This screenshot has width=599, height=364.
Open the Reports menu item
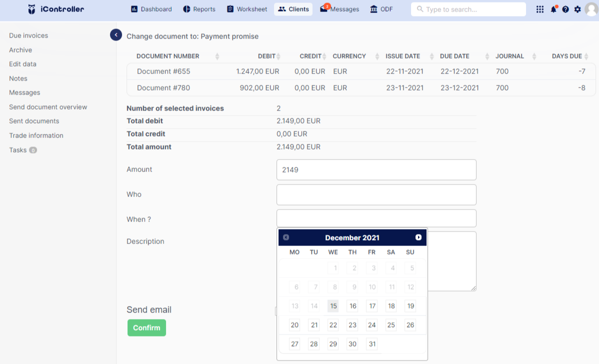point(199,9)
